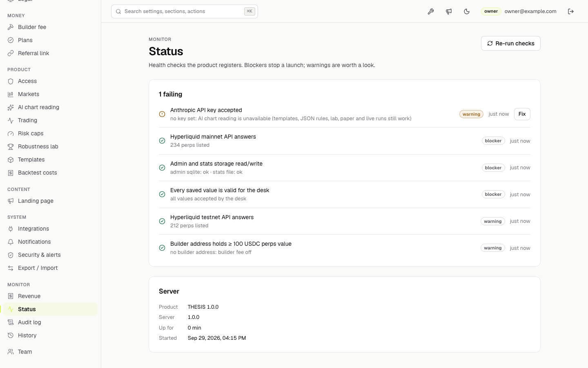Click the "234 perps listed" detail text
Viewport: 588px width, 368px height.
(190, 145)
